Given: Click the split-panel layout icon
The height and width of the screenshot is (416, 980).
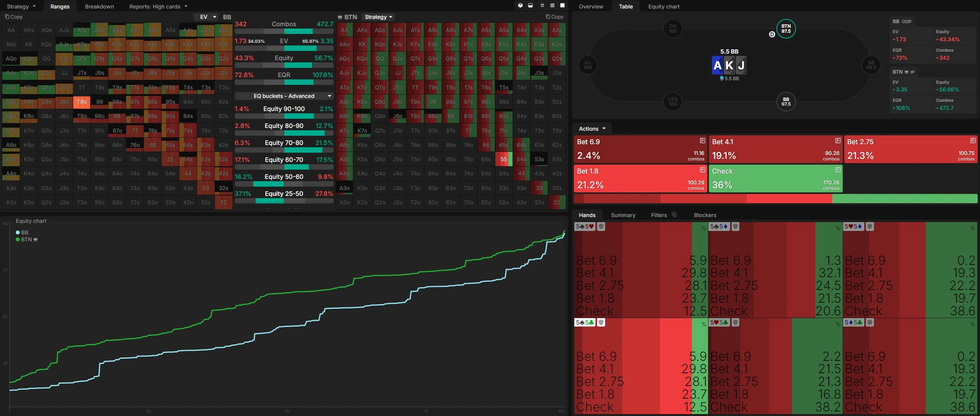Looking at the screenshot, I should click(x=531, y=5).
